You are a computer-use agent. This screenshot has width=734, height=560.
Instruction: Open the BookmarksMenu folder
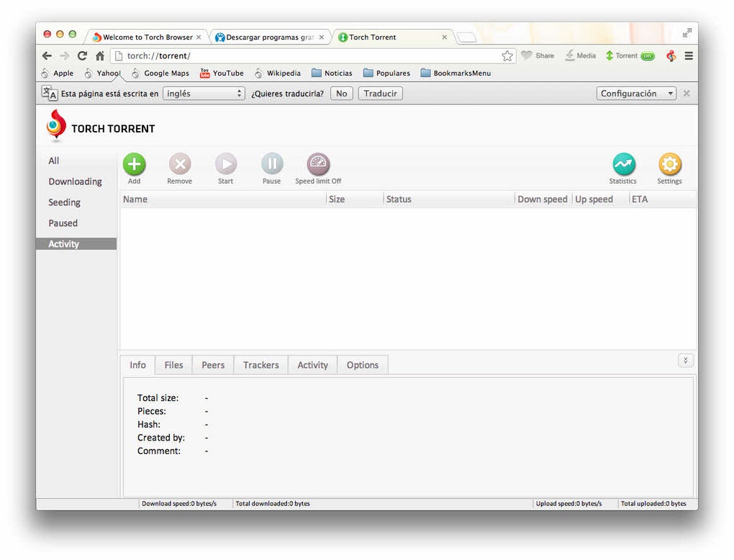[x=456, y=73]
